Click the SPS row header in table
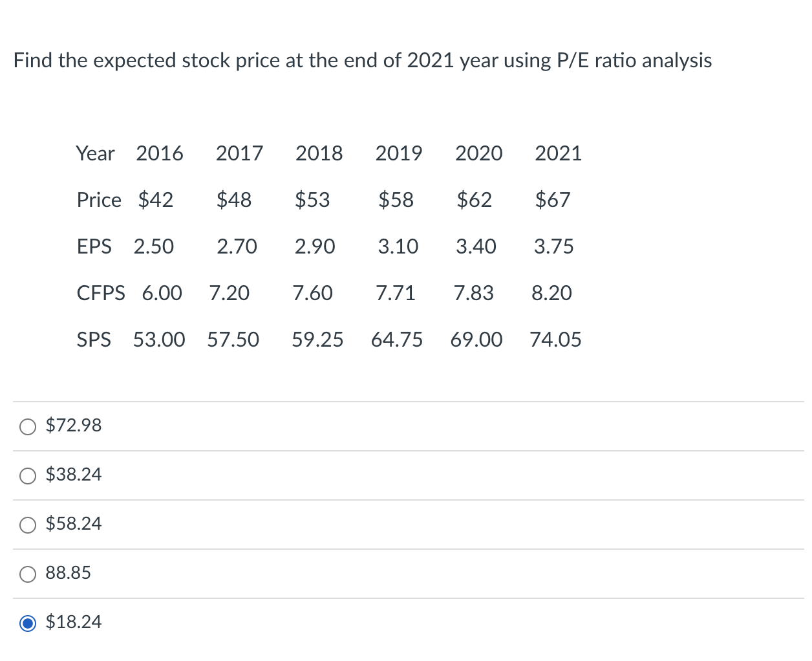 coord(94,340)
